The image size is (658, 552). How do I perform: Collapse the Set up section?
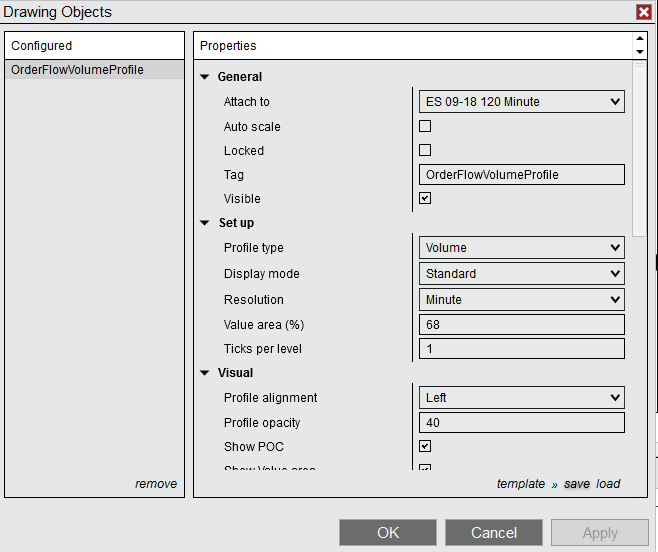pyautogui.click(x=205, y=223)
